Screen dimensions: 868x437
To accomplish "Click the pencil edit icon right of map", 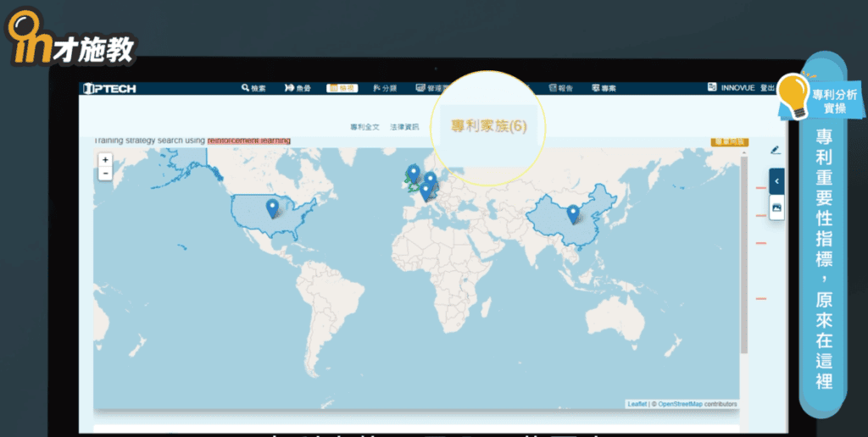I will [x=775, y=150].
